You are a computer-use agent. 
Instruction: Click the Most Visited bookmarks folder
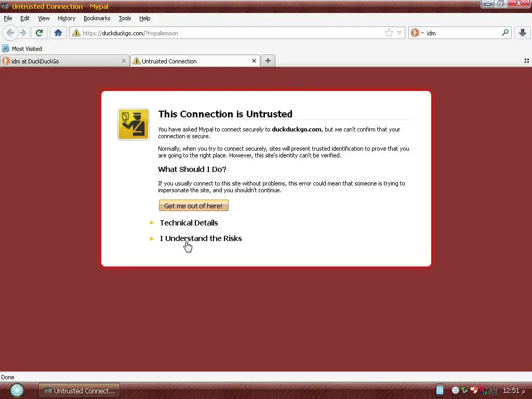[x=22, y=48]
